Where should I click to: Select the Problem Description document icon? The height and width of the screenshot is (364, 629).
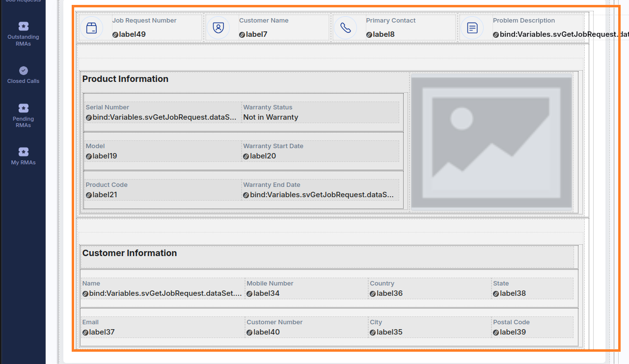472,28
